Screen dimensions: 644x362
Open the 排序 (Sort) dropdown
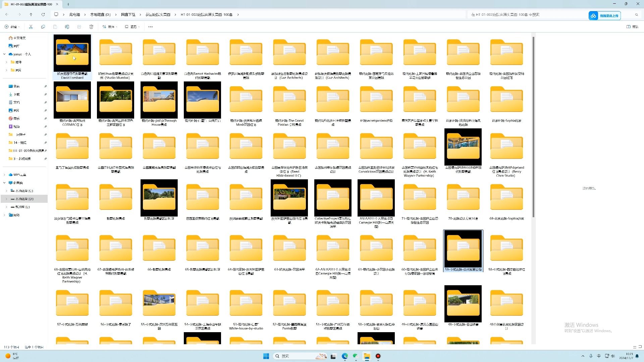[x=110, y=27]
